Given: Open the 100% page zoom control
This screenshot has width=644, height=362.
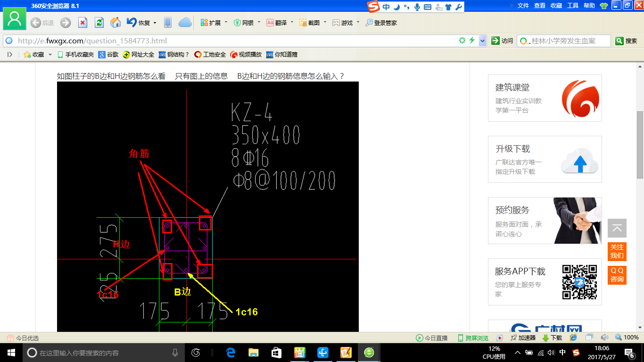Looking at the screenshot, I should click(627, 337).
